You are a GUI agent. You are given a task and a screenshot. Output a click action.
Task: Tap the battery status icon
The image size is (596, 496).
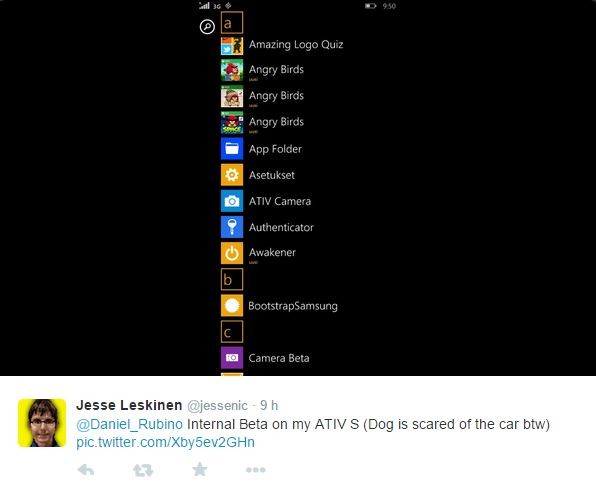(371, 6)
